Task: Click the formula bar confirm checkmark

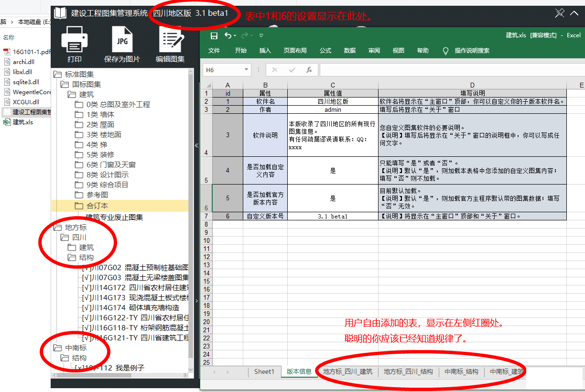Action: tap(292, 70)
